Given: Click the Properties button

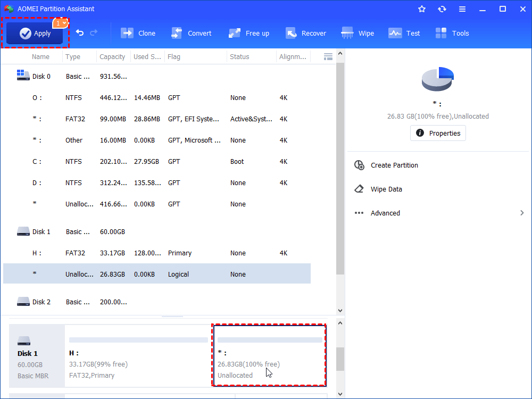Looking at the screenshot, I should coord(438,133).
